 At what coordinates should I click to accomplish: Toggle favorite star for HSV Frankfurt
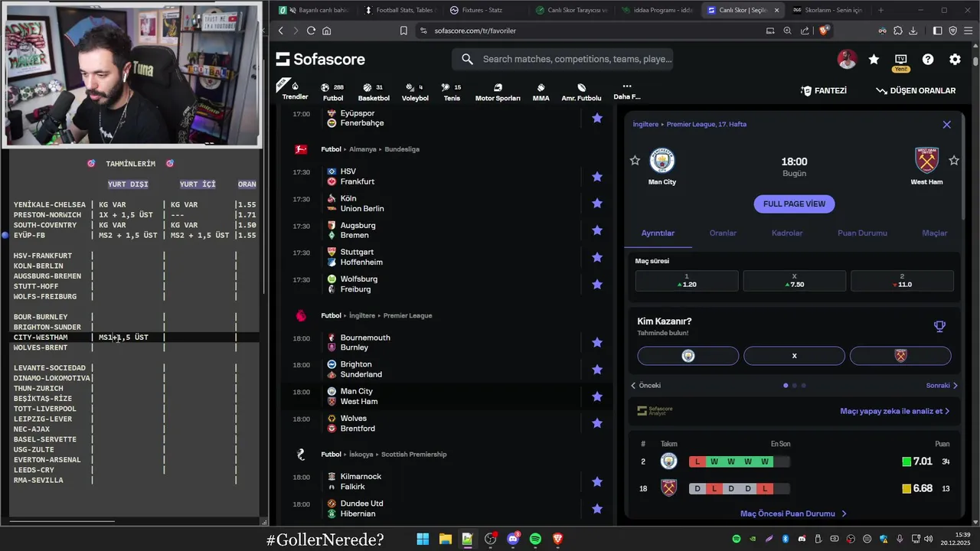597,177
